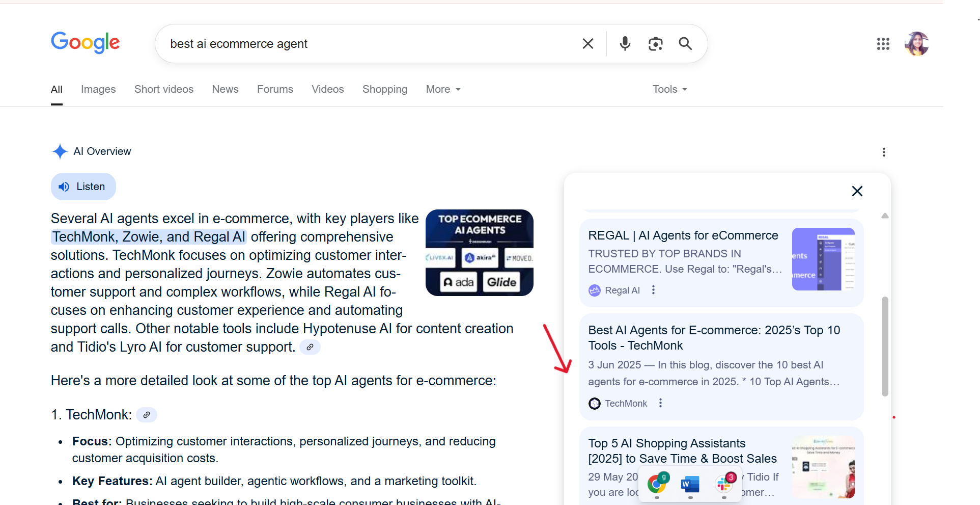Switch to the Short videos tab

tap(164, 89)
